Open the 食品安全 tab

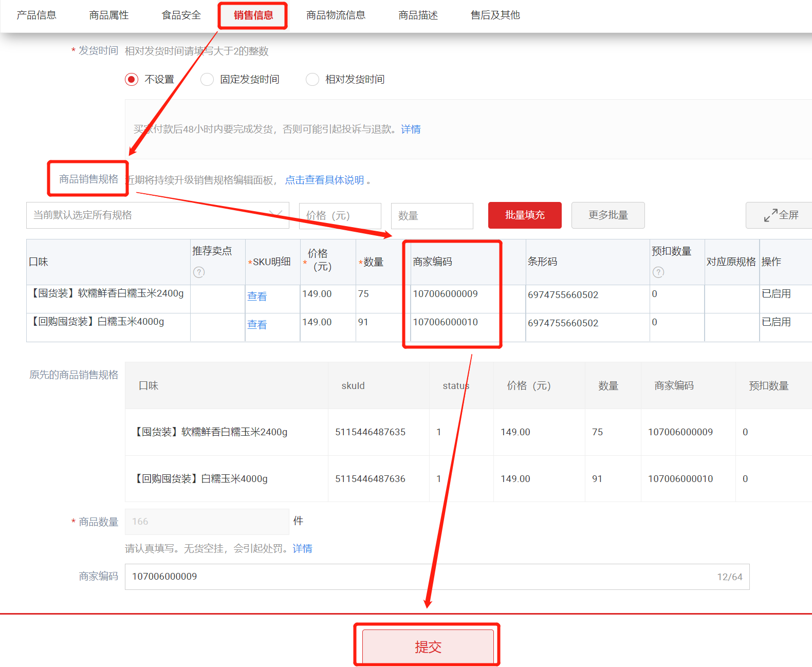tap(181, 15)
